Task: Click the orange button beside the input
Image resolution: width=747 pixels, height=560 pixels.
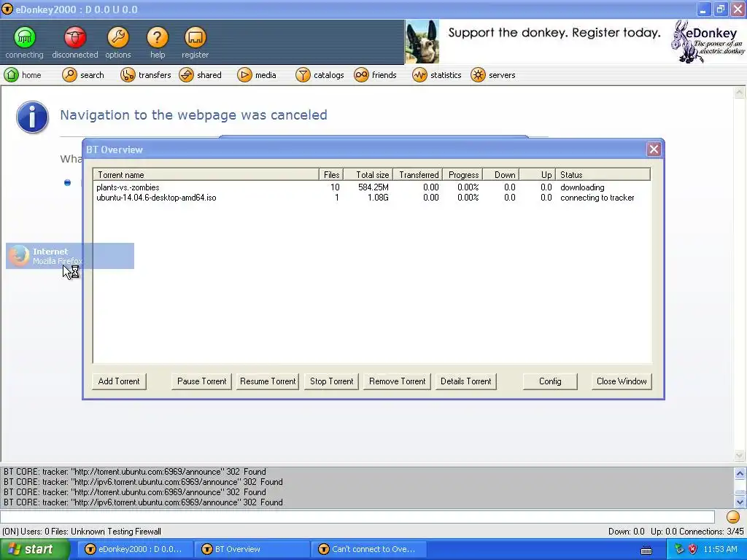Action: pyautogui.click(x=732, y=517)
